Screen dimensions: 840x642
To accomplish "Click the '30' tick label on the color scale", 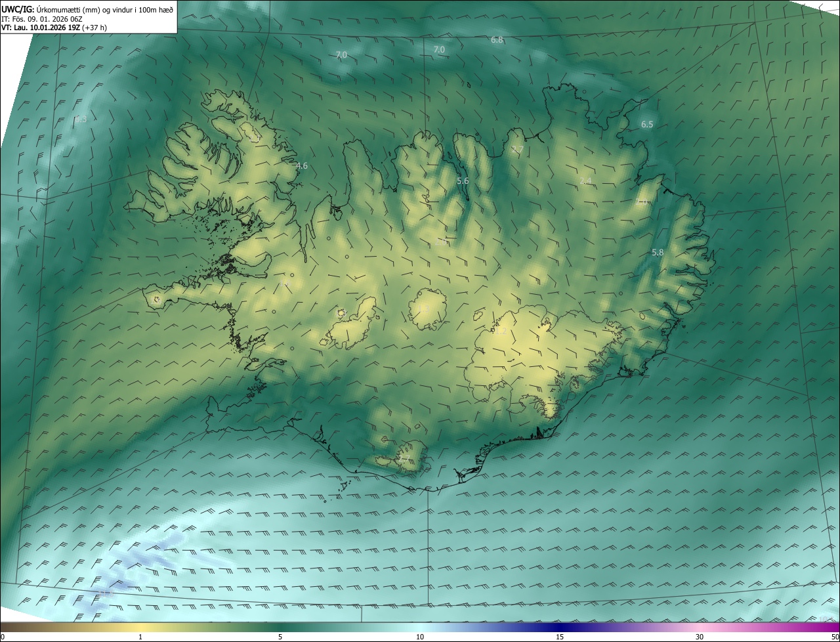I will coord(700,637).
